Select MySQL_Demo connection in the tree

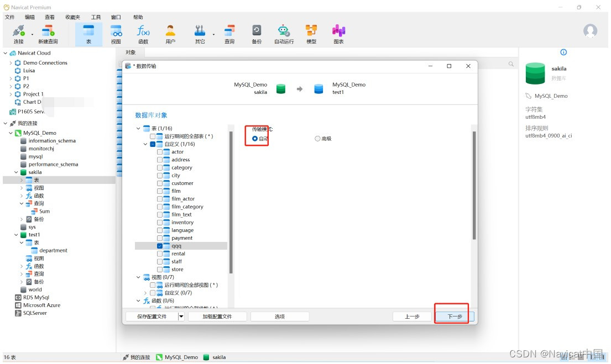[39, 133]
